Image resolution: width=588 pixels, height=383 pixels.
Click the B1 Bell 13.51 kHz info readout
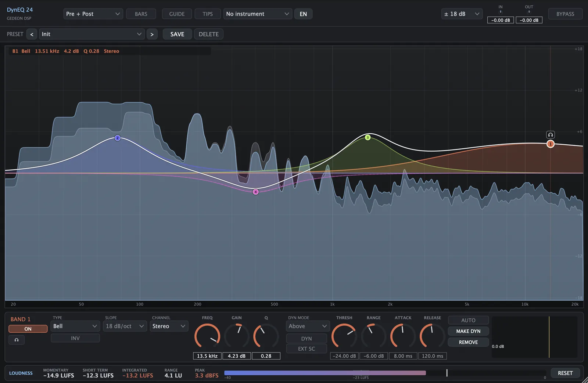pos(66,51)
